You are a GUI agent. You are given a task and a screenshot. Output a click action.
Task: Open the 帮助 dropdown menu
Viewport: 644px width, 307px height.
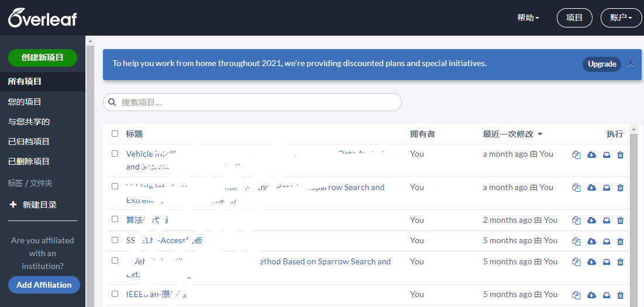coord(528,18)
